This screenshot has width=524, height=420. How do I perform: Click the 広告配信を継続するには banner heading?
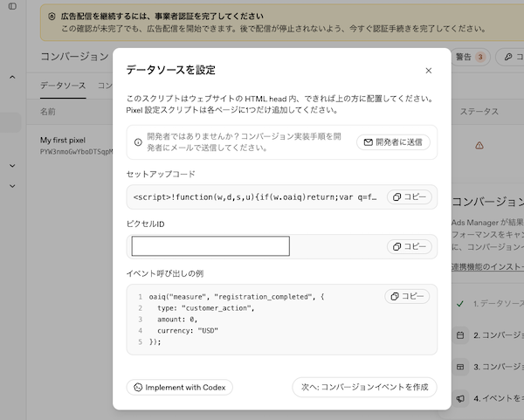pos(162,16)
